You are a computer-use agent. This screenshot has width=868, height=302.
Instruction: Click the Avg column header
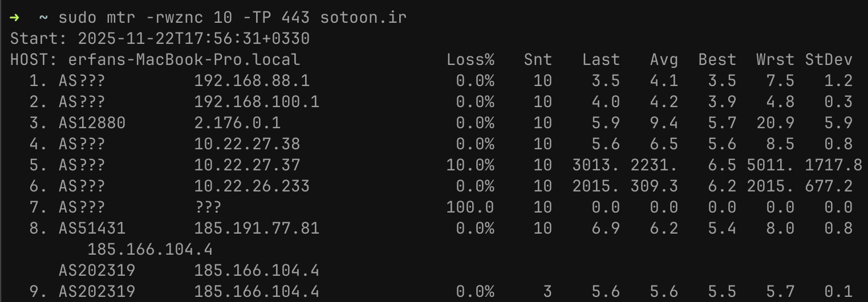click(664, 60)
